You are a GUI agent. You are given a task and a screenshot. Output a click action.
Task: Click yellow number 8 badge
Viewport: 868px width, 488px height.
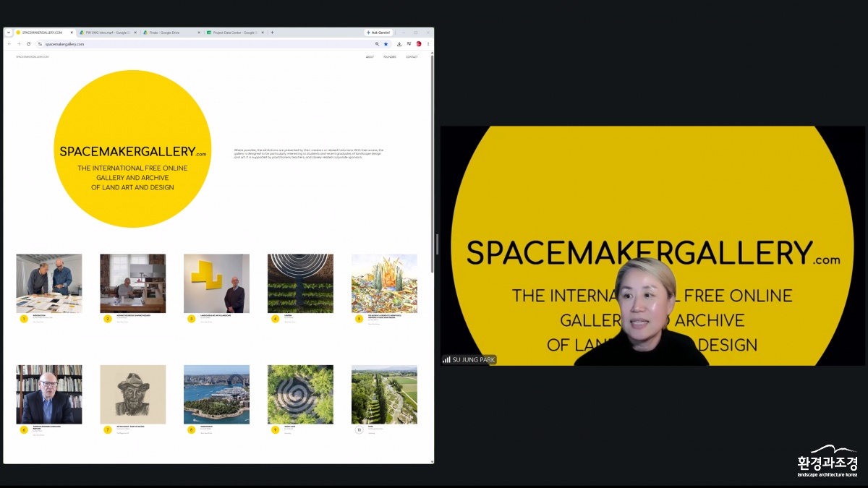tap(192, 430)
